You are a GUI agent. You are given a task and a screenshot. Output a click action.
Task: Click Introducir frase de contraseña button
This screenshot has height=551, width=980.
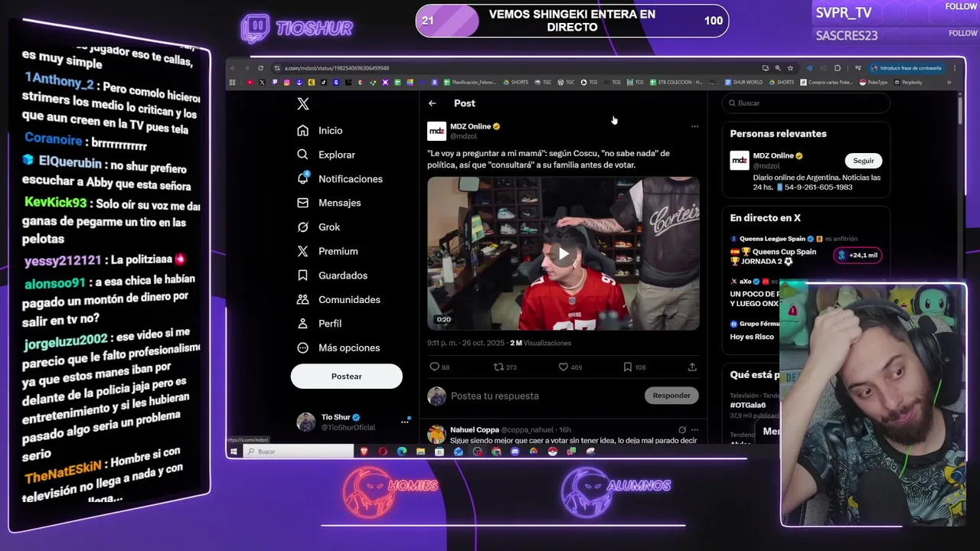[906, 68]
